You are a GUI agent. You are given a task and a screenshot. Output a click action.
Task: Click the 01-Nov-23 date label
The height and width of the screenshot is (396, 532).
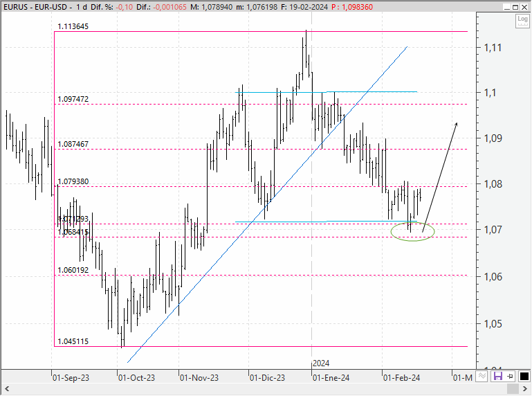click(199, 378)
